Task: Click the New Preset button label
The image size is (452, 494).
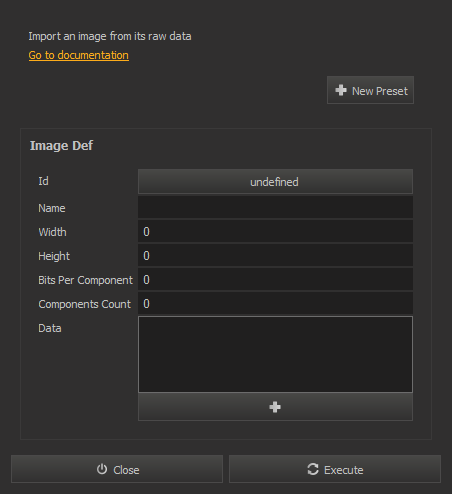Action: 380,91
